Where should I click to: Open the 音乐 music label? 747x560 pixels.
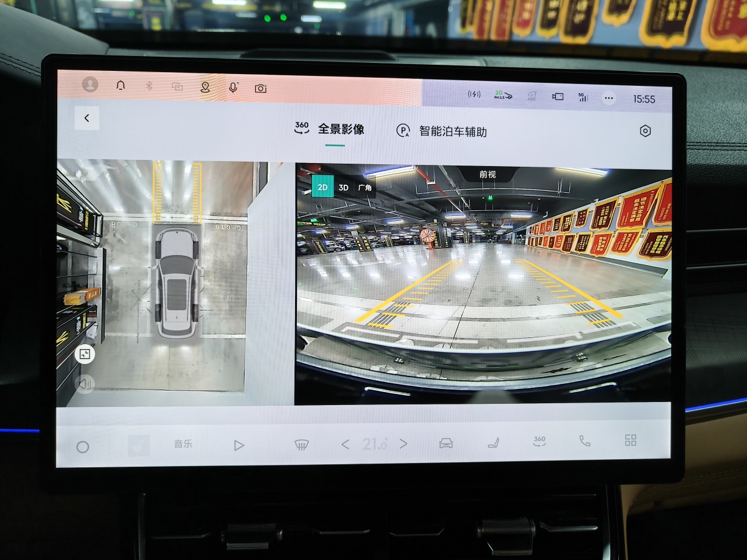pos(183,444)
